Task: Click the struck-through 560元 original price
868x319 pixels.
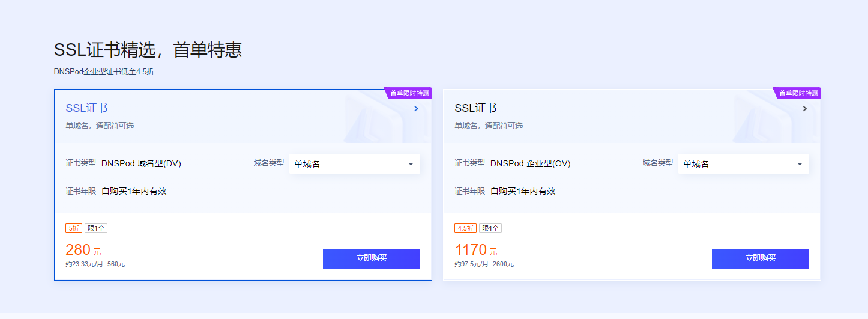Action: [x=116, y=264]
